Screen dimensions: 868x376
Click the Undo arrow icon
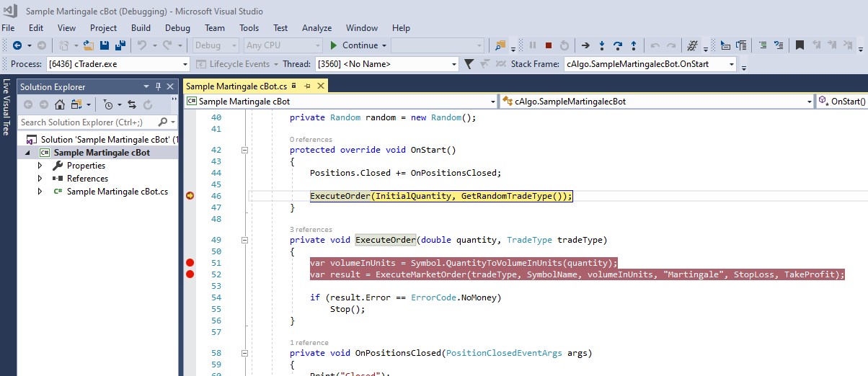click(x=141, y=45)
